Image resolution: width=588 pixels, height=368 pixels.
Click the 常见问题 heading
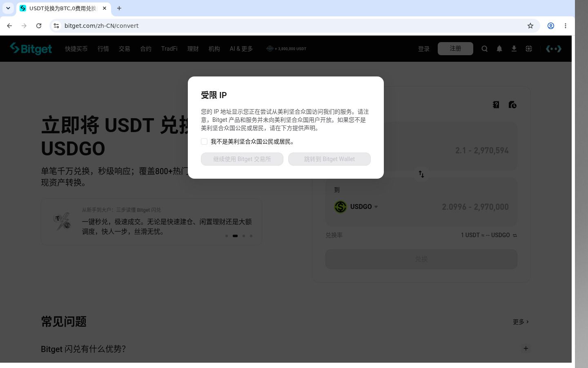click(64, 322)
